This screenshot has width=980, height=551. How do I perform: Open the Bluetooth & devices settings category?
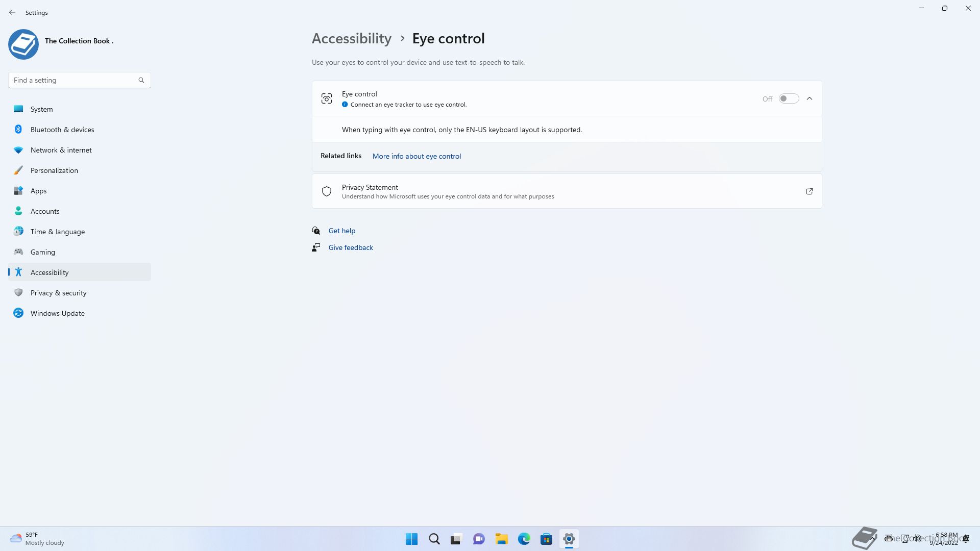(x=62, y=130)
